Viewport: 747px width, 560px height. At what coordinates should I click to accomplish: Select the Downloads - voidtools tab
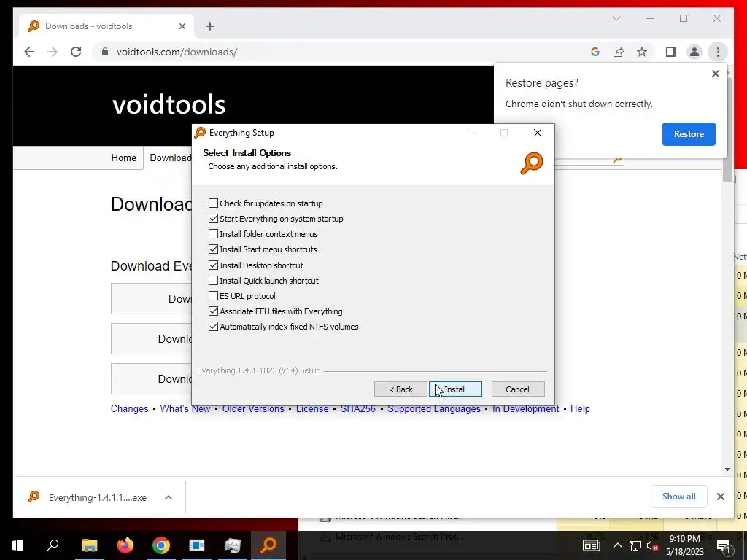click(x=107, y=26)
